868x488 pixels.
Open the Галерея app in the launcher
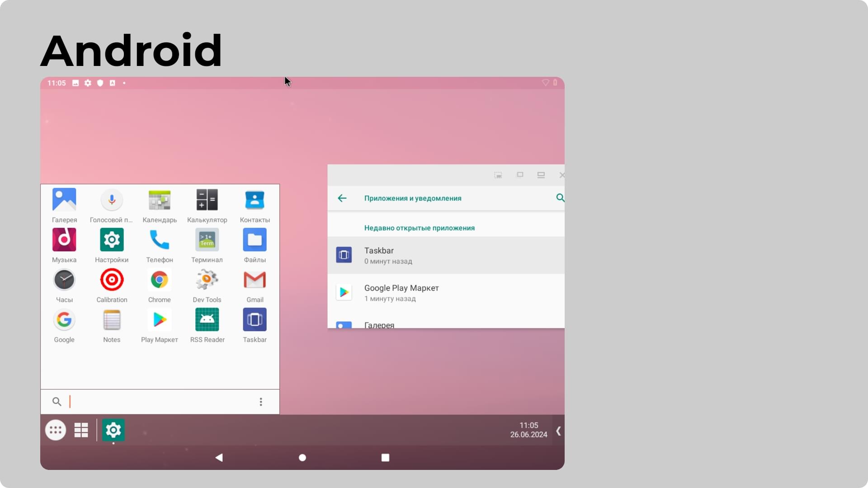pyautogui.click(x=64, y=206)
